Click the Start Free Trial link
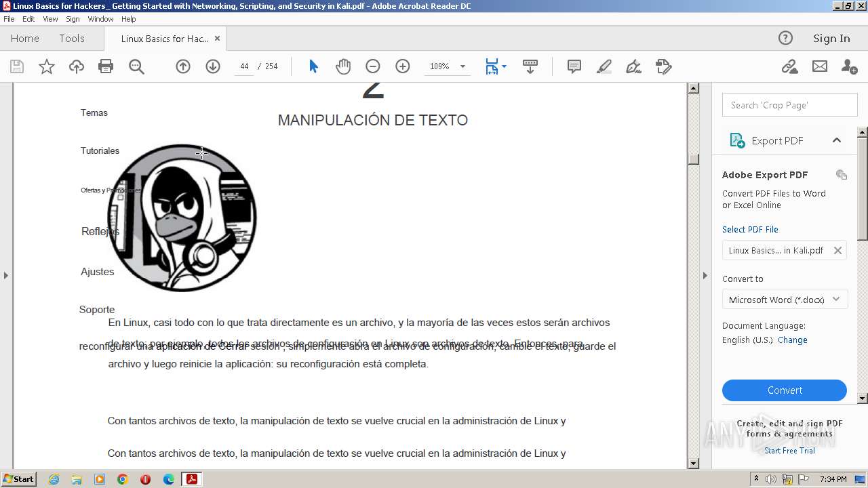The image size is (868, 488). point(789,451)
